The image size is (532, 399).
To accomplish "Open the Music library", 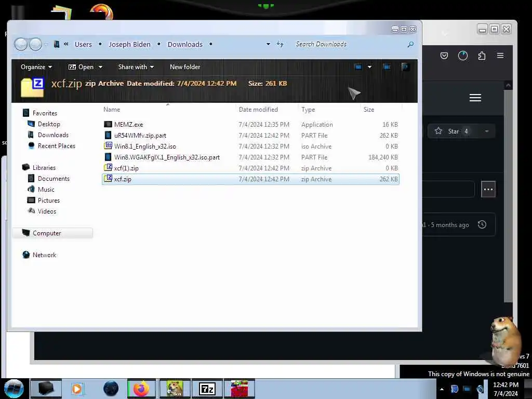I will coord(46,189).
